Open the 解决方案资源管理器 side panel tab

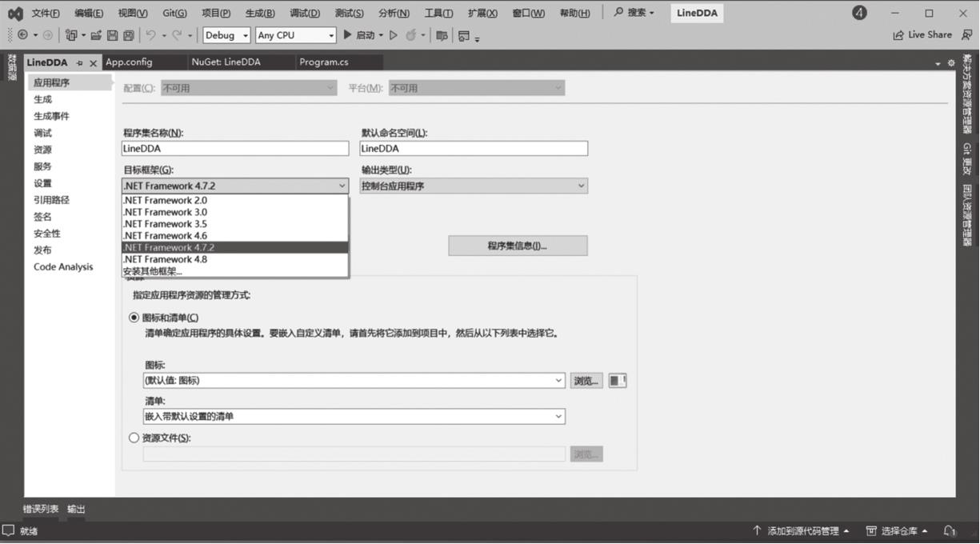pos(966,94)
